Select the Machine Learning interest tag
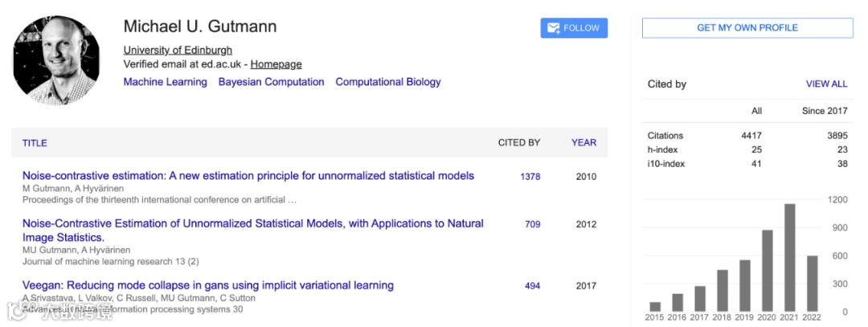868x327 pixels. pyautogui.click(x=165, y=82)
